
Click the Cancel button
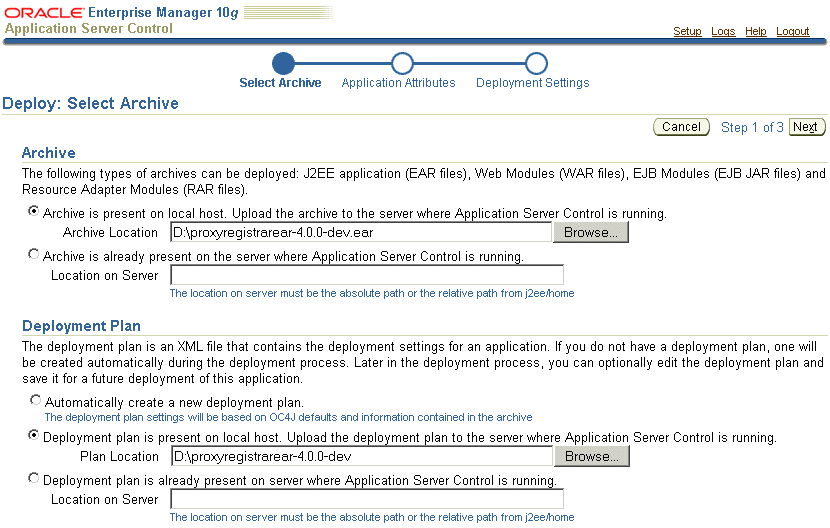coord(681,127)
